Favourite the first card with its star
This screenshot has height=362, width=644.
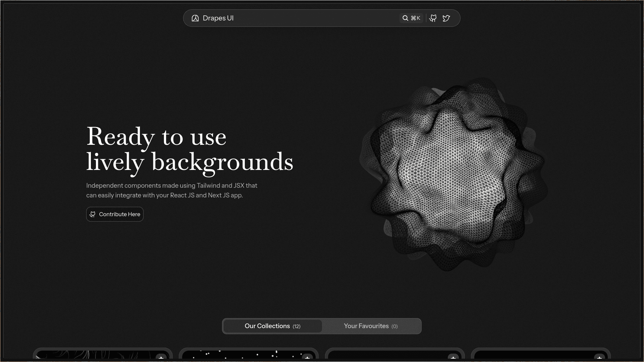[x=161, y=357]
